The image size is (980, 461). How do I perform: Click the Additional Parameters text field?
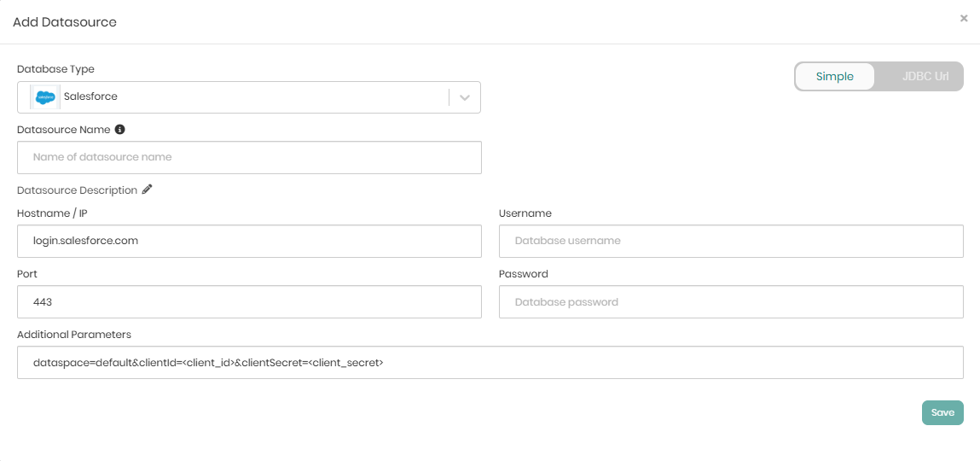(x=490, y=362)
